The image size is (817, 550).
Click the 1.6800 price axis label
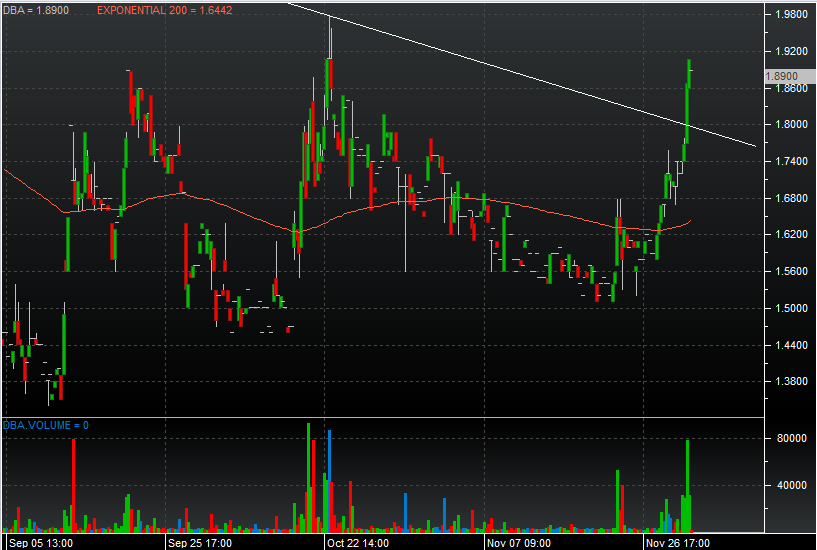(x=791, y=198)
